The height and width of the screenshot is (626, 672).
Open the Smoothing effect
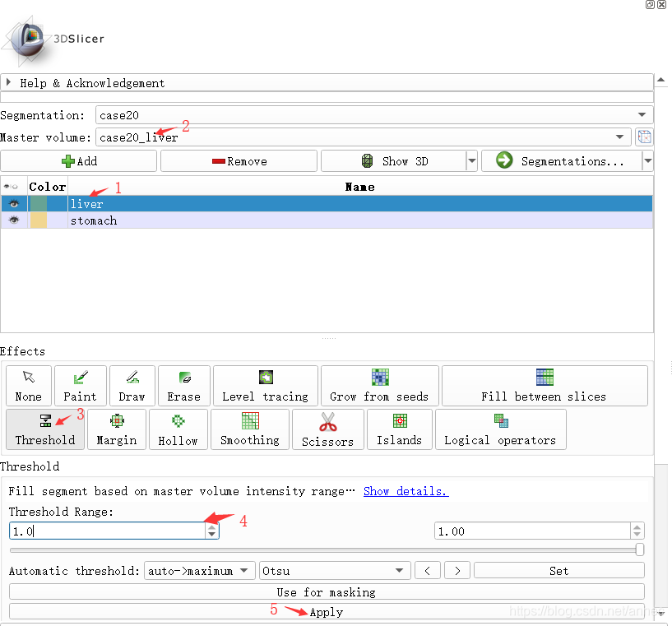click(x=250, y=429)
